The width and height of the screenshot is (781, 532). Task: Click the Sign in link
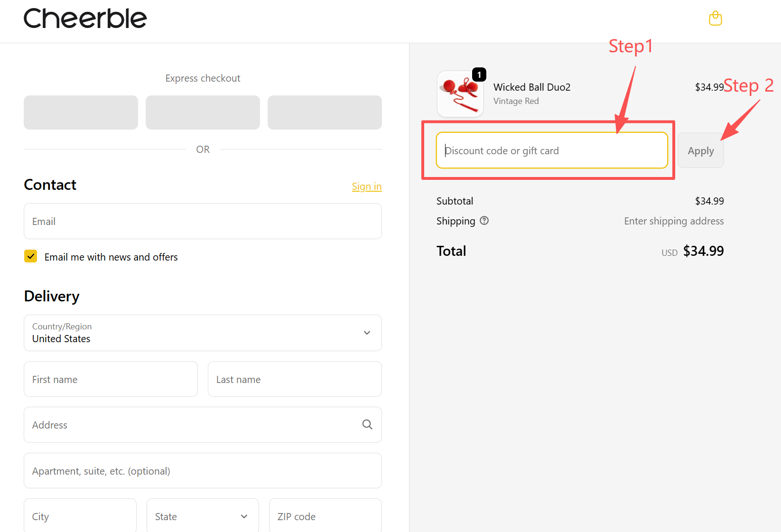pos(367,187)
